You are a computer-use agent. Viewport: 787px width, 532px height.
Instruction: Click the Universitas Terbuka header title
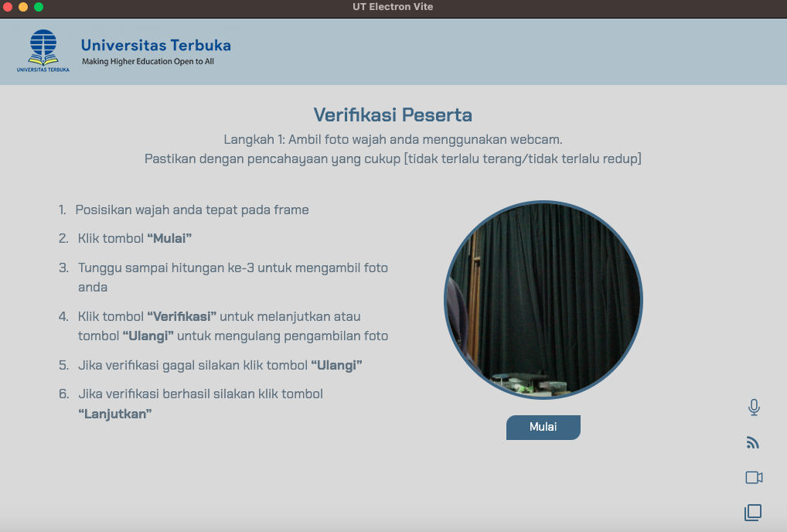[x=155, y=45]
